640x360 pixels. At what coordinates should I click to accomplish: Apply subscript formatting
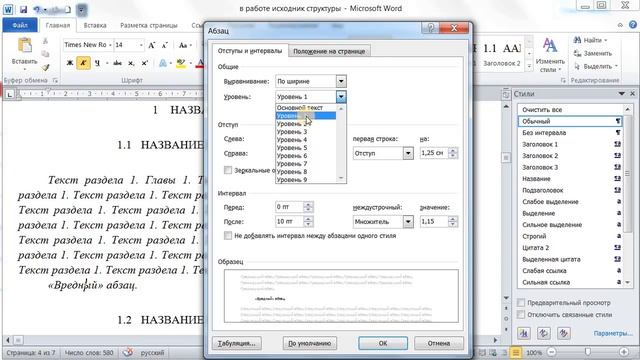[x=131, y=63]
